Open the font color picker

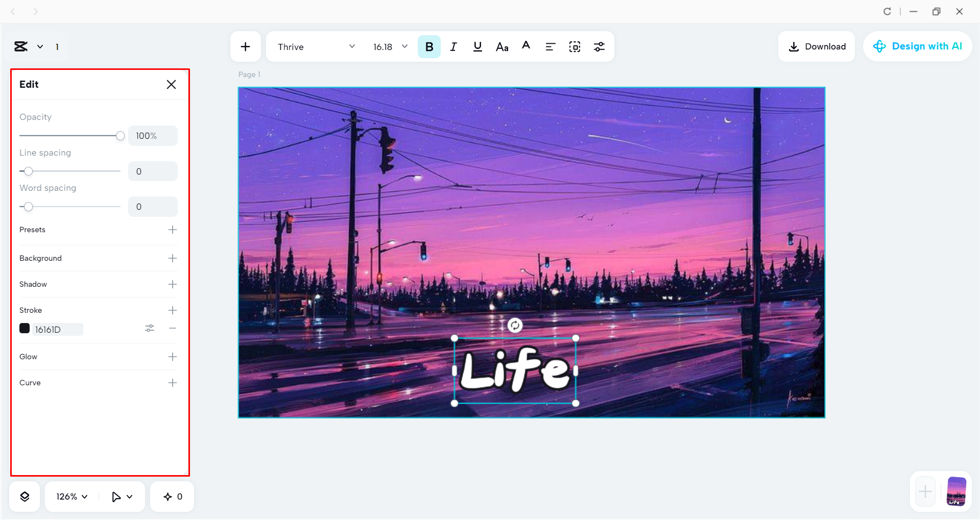tap(526, 46)
